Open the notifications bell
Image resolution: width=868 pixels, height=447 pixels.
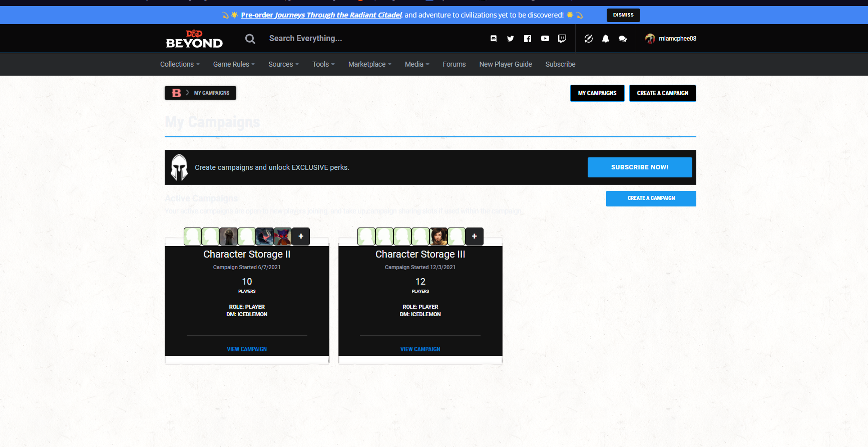coord(606,39)
